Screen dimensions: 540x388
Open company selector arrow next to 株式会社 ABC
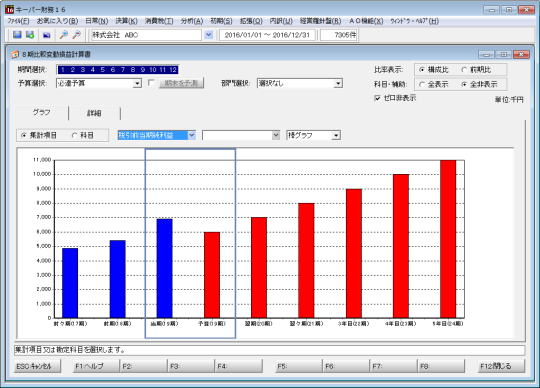click(208, 35)
